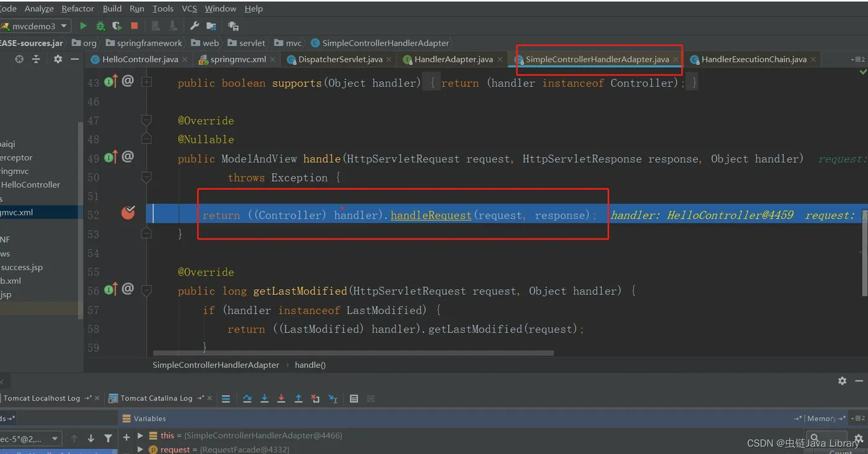Collapse the getLastModified fold on line 56

click(x=147, y=290)
